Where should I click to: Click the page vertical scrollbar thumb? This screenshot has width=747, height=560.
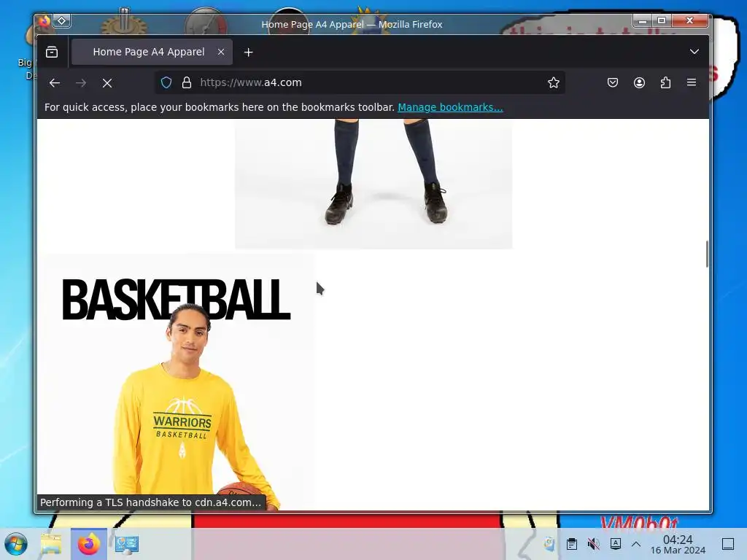pos(707,254)
